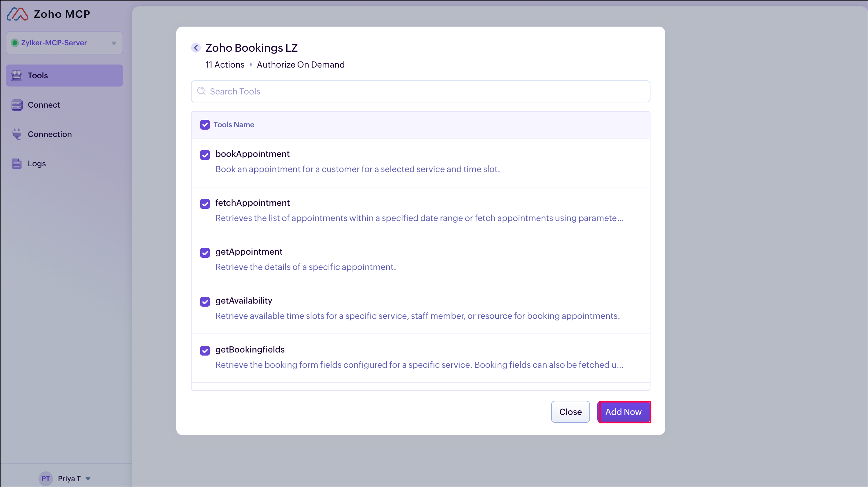Screen dimensions: 868x487
Task: Go to the Logs menu item
Action: click(x=36, y=164)
